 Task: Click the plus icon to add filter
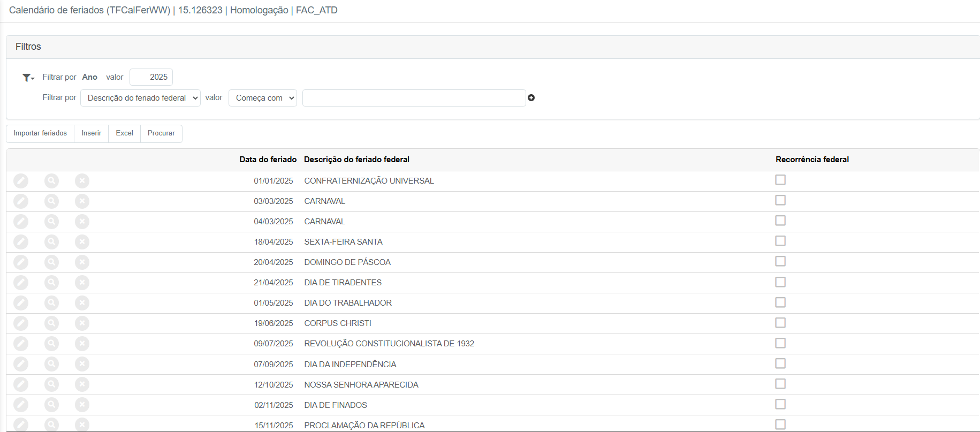click(531, 98)
